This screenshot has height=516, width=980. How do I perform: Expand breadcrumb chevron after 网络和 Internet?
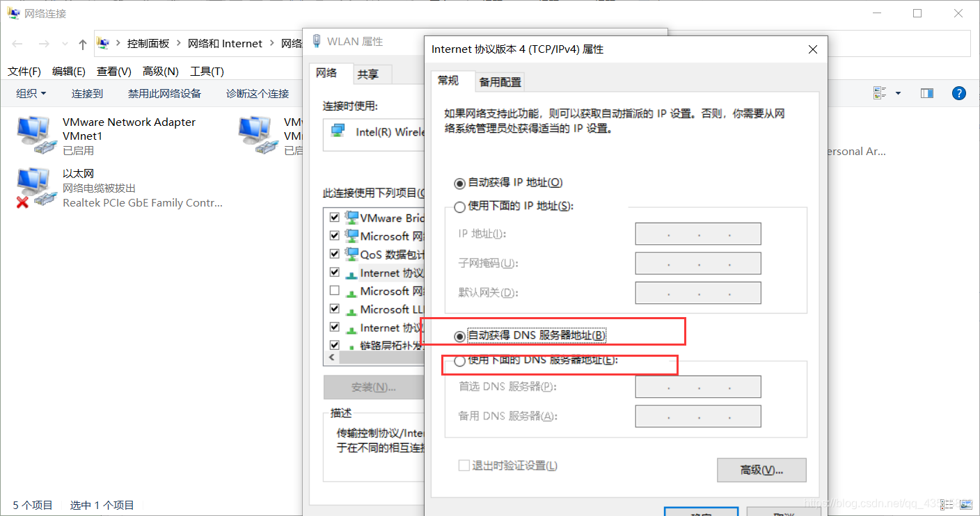point(271,44)
